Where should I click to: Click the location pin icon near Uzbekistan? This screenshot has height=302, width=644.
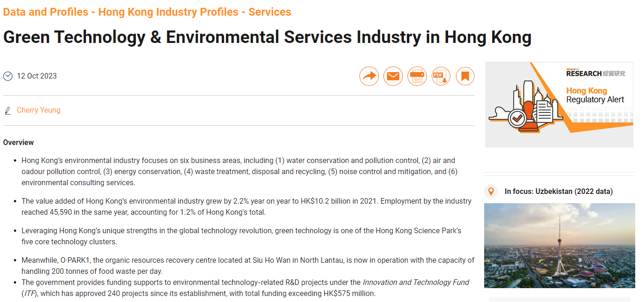(x=491, y=191)
